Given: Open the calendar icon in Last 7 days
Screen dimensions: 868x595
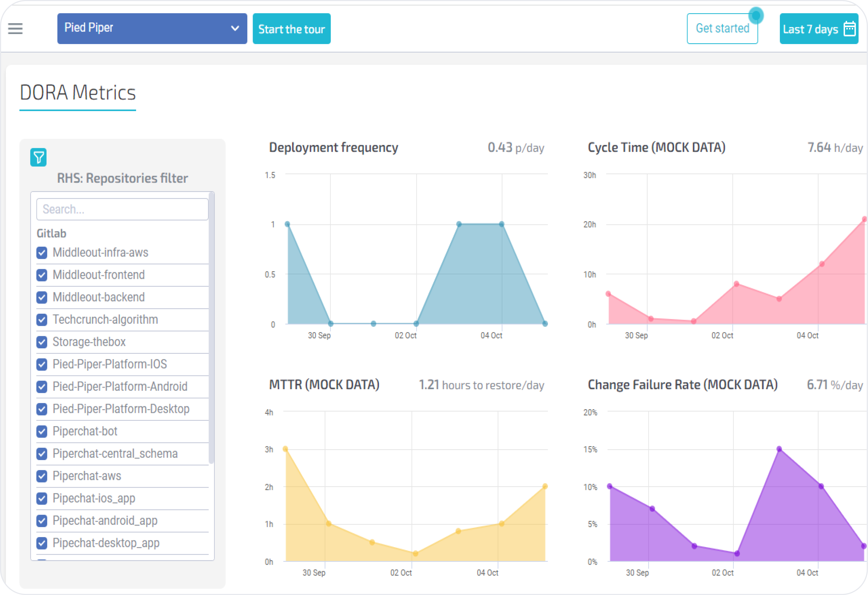Looking at the screenshot, I should point(850,29).
